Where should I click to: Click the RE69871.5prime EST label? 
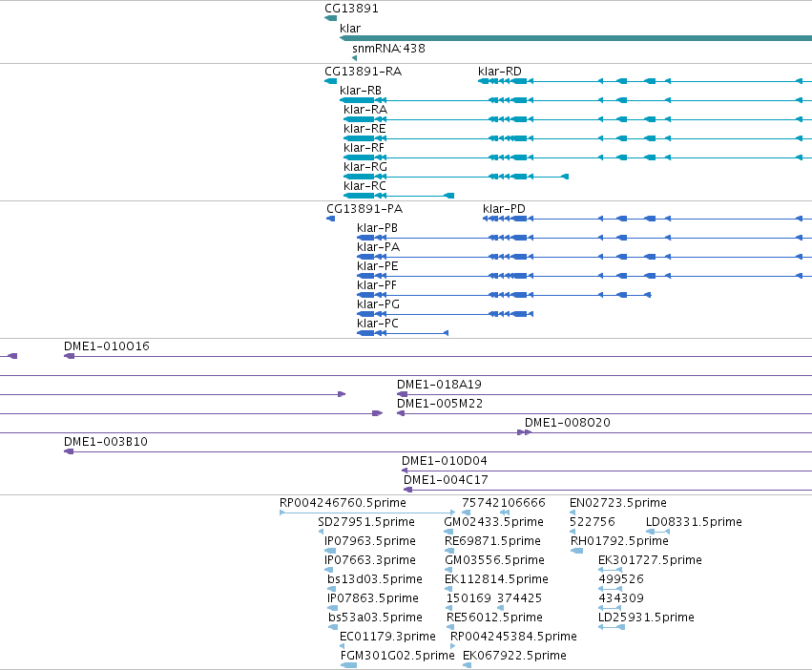pos(492,541)
